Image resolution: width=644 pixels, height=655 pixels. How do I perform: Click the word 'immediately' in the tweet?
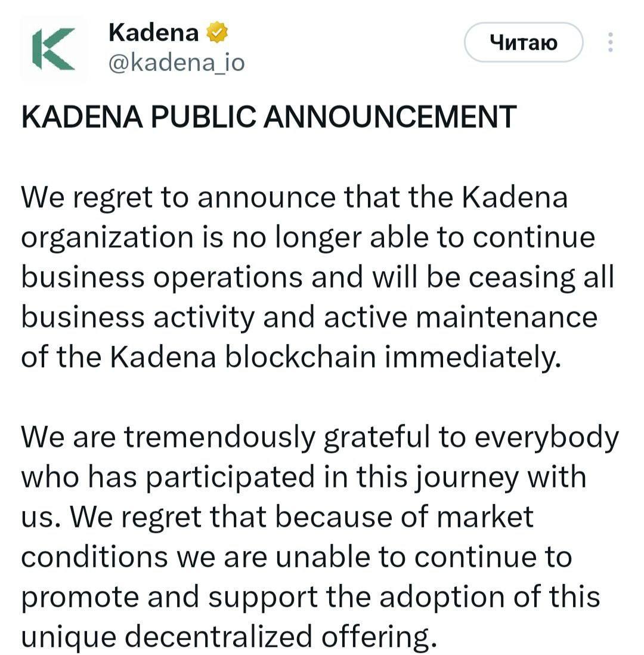[x=470, y=357]
